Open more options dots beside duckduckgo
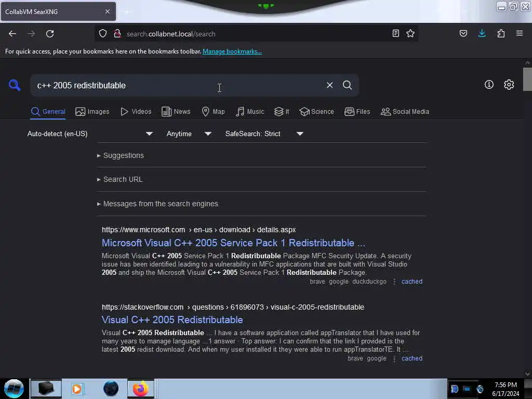Viewport: 532px width, 399px height. coord(394,282)
